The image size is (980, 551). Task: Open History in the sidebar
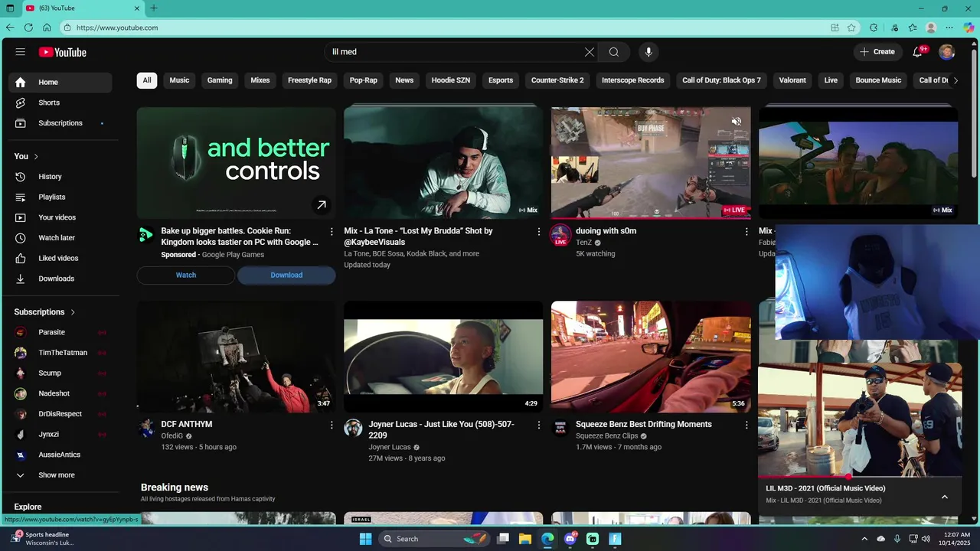(x=61, y=177)
